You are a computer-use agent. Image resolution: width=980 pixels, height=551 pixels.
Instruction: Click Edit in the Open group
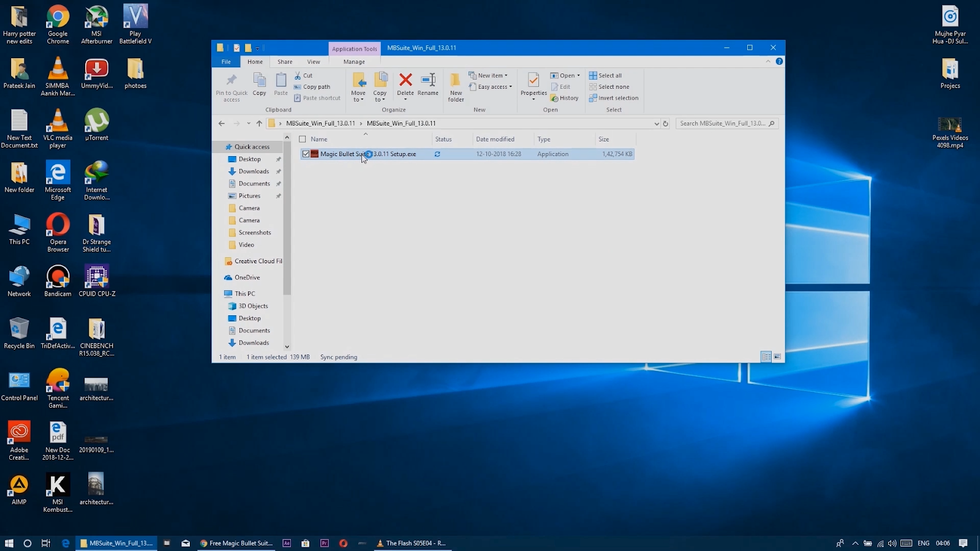pyautogui.click(x=560, y=87)
